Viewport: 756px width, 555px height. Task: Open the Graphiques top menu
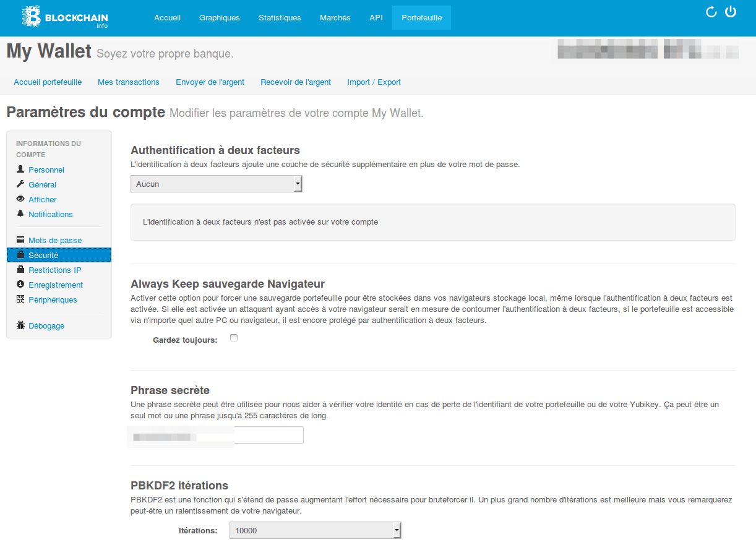[x=220, y=17]
